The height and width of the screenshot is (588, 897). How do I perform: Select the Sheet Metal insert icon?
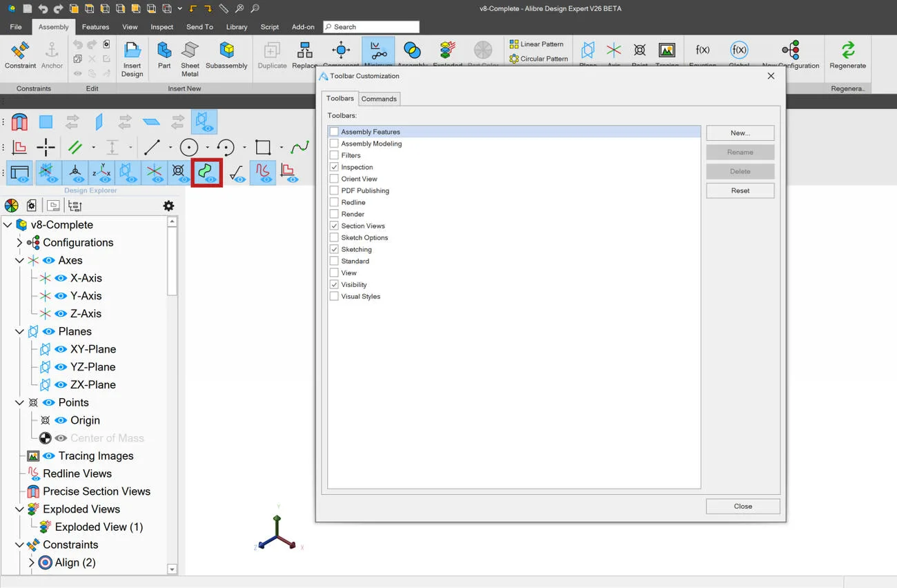[x=190, y=59]
